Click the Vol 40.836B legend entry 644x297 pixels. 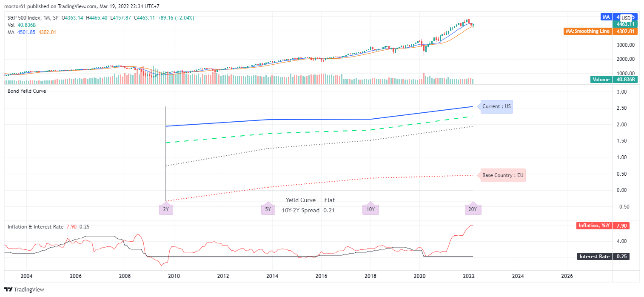pos(21,25)
